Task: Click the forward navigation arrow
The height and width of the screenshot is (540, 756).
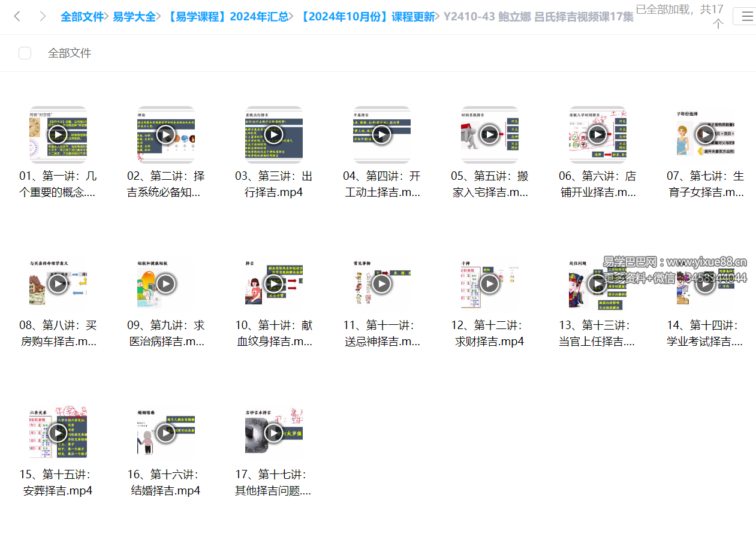Action: click(x=42, y=16)
